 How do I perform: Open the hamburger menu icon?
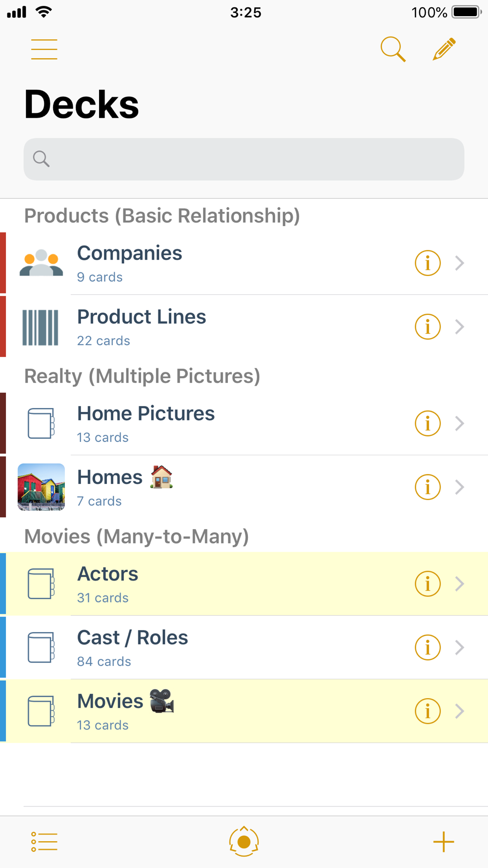44,49
